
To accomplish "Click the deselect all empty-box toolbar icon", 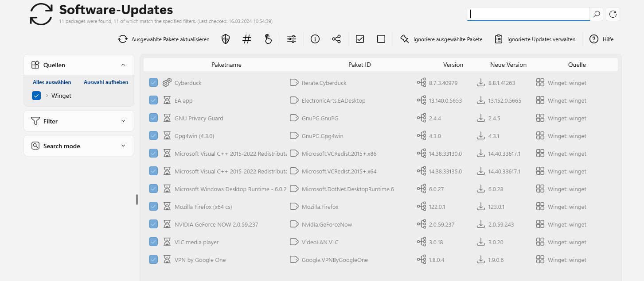I will click(381, 39).
